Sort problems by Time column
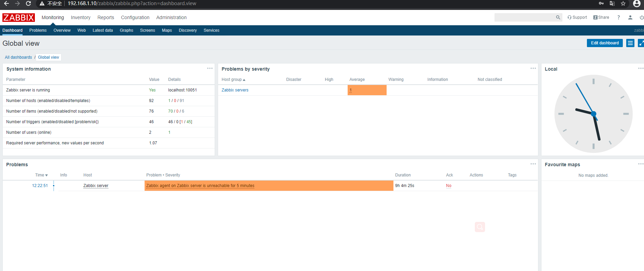Viewport: 644px width, 271px height. coord(41,175)
